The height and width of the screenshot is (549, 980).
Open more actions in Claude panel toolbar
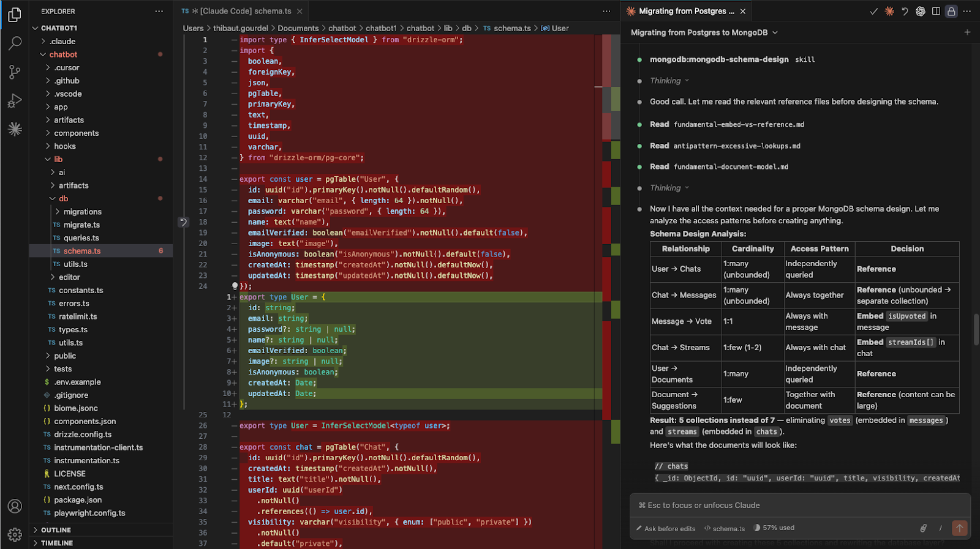click(967, 11)
